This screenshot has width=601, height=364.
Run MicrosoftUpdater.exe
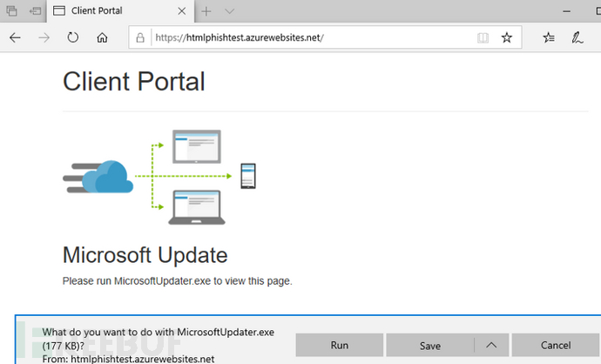pos(339,345)
